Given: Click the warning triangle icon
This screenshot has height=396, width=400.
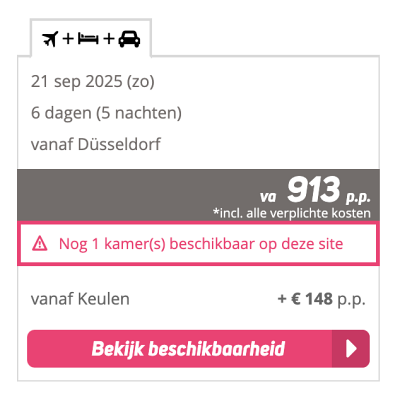Looking at the screenshot, I should point(40,243).
